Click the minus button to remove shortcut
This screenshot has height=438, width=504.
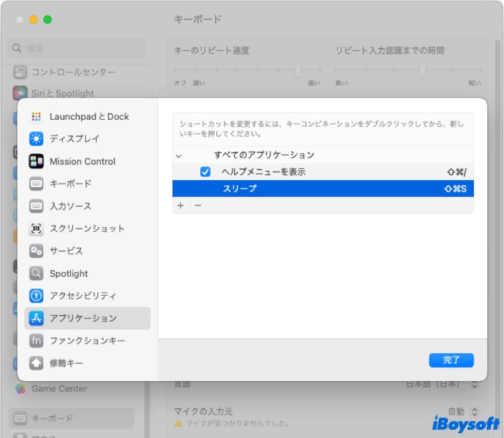(x=198, y=205)
